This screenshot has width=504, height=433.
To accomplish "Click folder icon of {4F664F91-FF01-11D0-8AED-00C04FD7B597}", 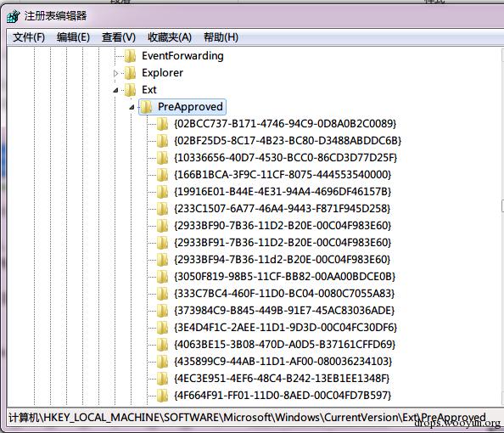I will coord(162,396).
